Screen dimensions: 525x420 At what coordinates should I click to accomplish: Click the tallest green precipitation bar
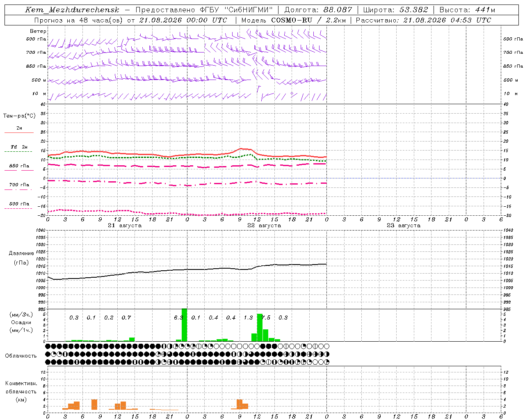184,325
